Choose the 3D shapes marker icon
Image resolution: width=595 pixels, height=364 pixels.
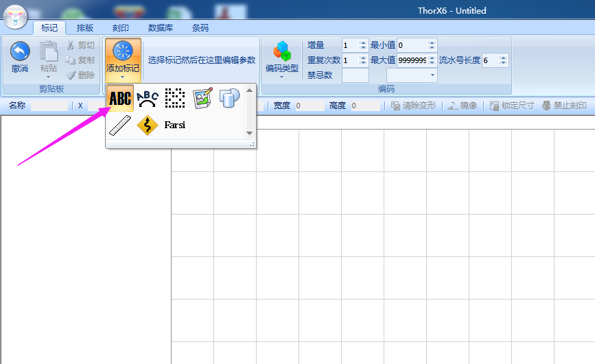coord(229,99)
